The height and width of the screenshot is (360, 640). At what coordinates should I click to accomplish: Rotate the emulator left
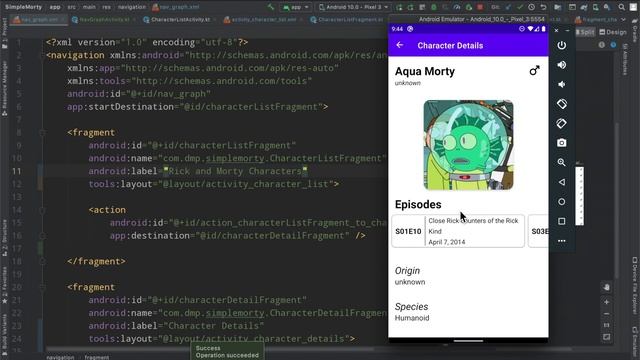click(x=562, y=104)
